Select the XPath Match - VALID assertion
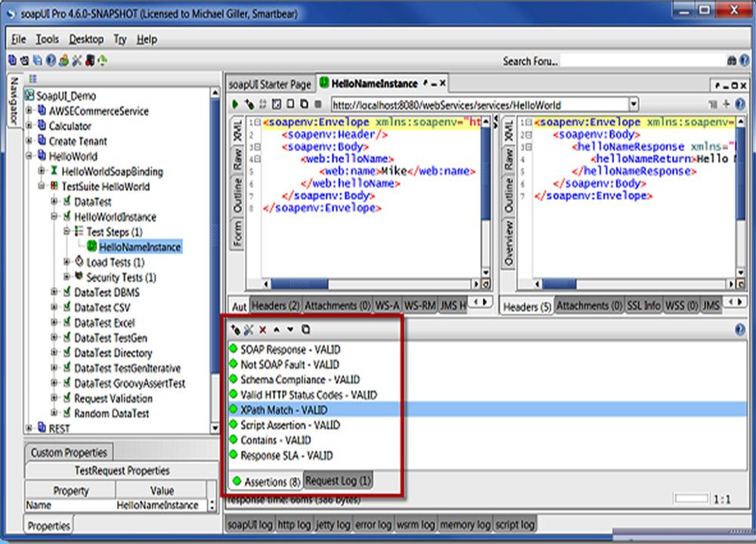Screen dimensions: 756x544 (488, 410)
